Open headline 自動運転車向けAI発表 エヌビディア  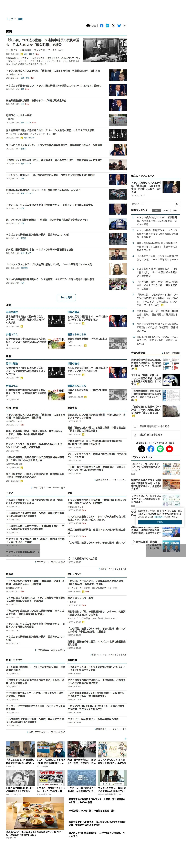[x=43, y=190]
